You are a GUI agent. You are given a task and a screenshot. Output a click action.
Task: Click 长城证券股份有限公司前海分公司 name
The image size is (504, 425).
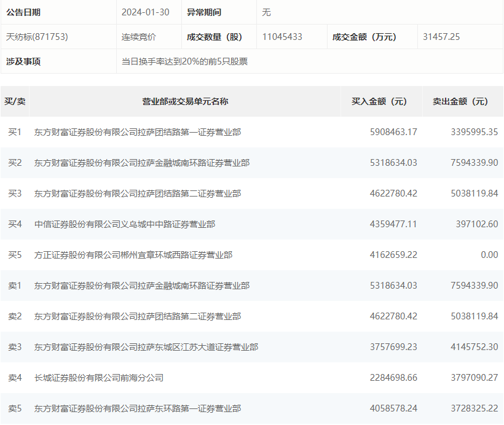click(99, 378)
